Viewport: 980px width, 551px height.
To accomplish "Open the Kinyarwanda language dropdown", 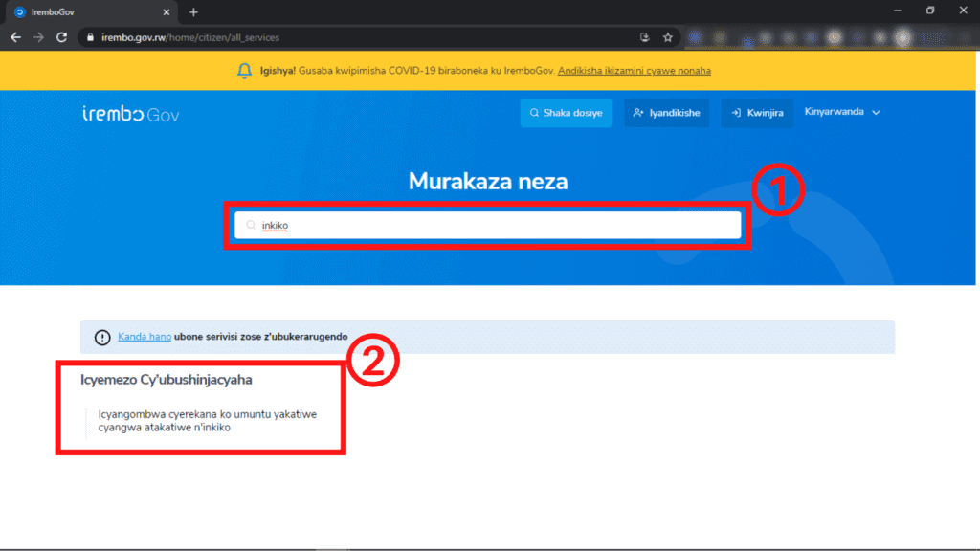I will pyautogui.click(x=842, y=113).
